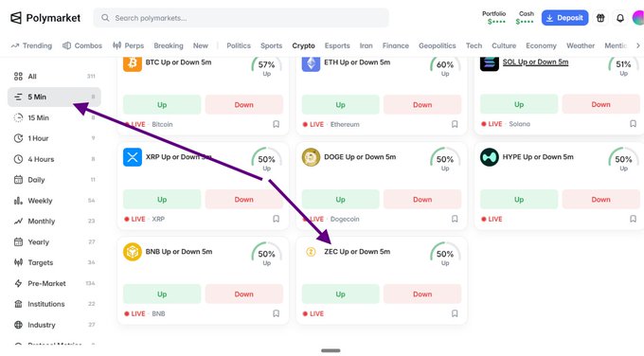Focus the Search polymarkets field
Screen dimensions: 644x356
[241, 18]
